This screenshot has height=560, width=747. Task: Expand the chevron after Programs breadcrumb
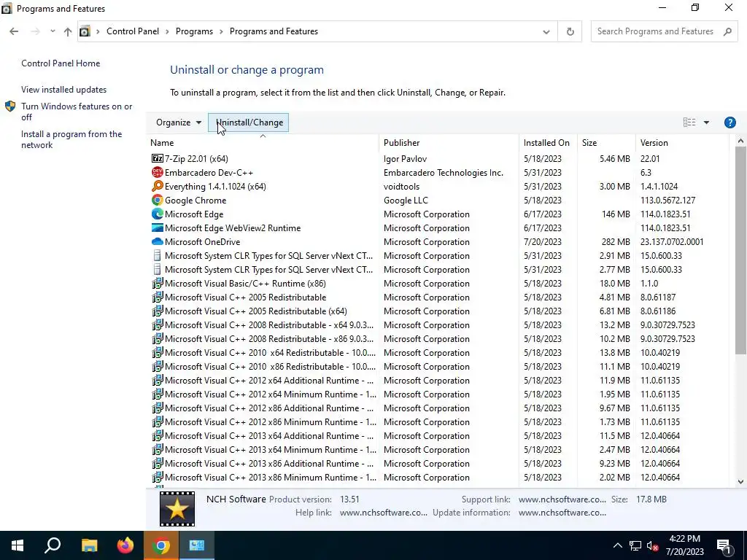tap(221, 31)
